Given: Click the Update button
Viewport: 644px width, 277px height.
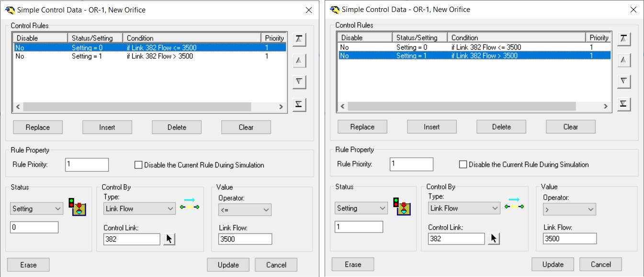Looking at the screenshot, I should click(x=228, y=265).
